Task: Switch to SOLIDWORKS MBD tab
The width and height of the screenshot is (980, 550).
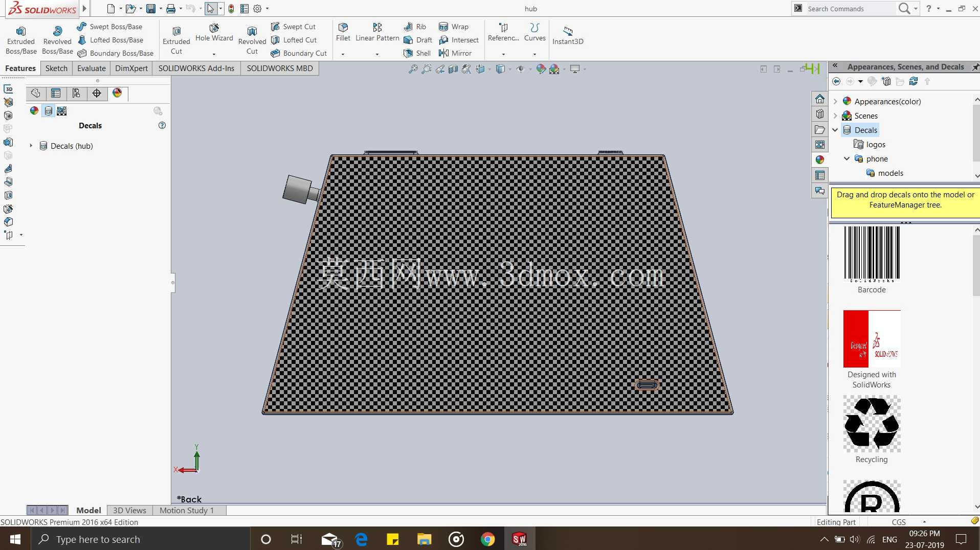Action: tap(280, 68)
